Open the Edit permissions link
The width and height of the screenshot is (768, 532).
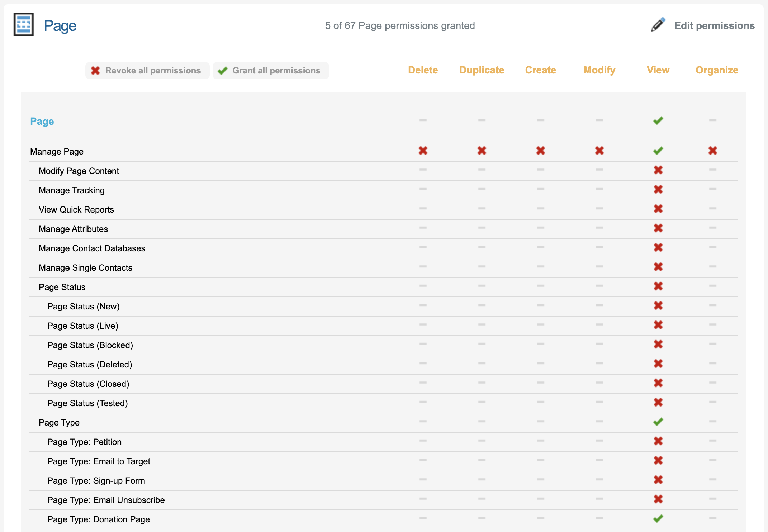(714, 25)
